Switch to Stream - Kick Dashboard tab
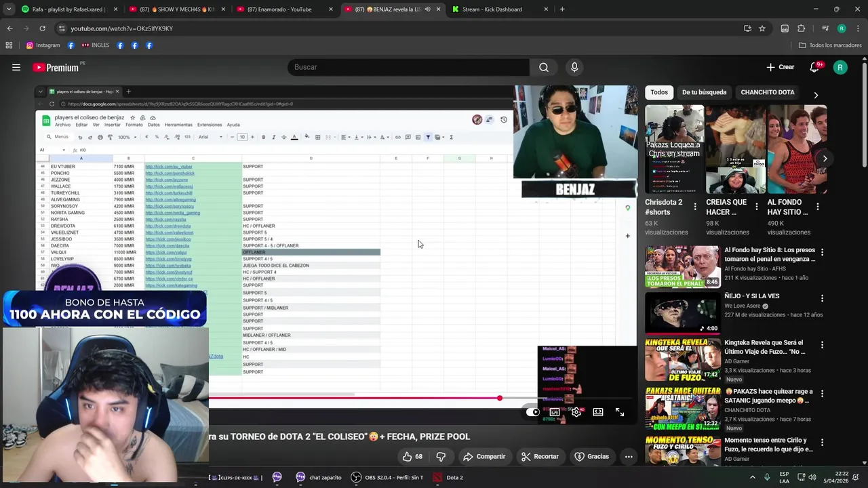868x488 pixels. [x=500, y=9]
